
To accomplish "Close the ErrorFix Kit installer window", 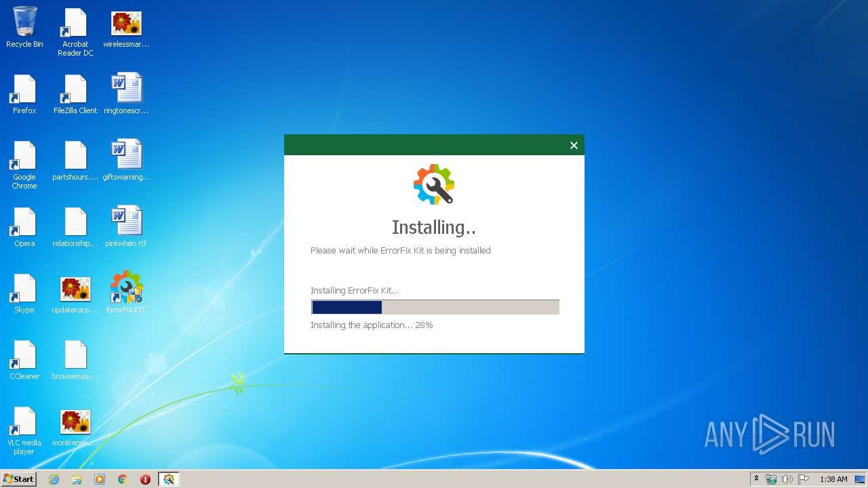I will click(574, 145).
